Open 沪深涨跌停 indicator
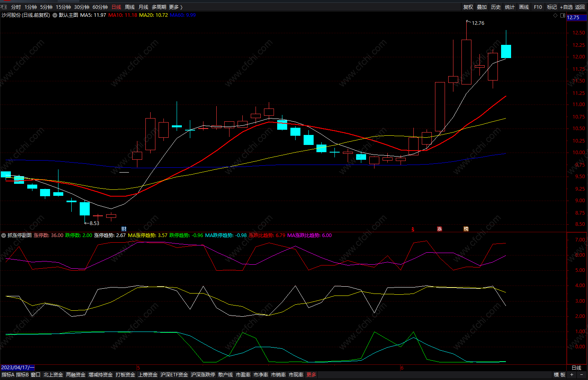Image resolution: width=588 pixels, height=380 pixels. point(203,375)
